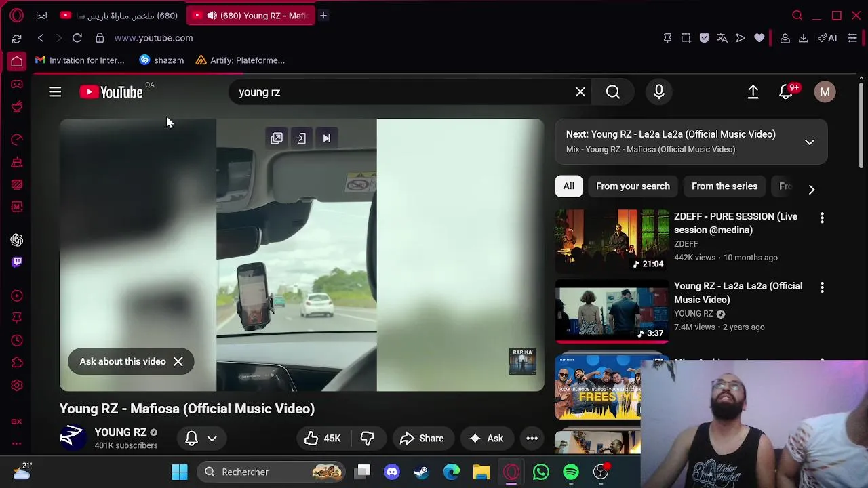Open the sidebar settings gear icon

(17, 385)
